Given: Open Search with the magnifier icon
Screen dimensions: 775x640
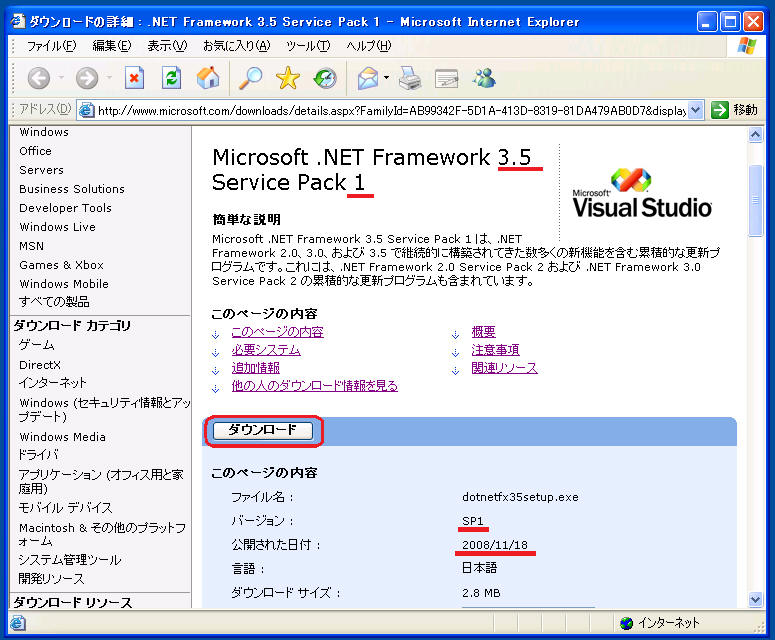Looking at the screenshot, I should pos(249,78).
